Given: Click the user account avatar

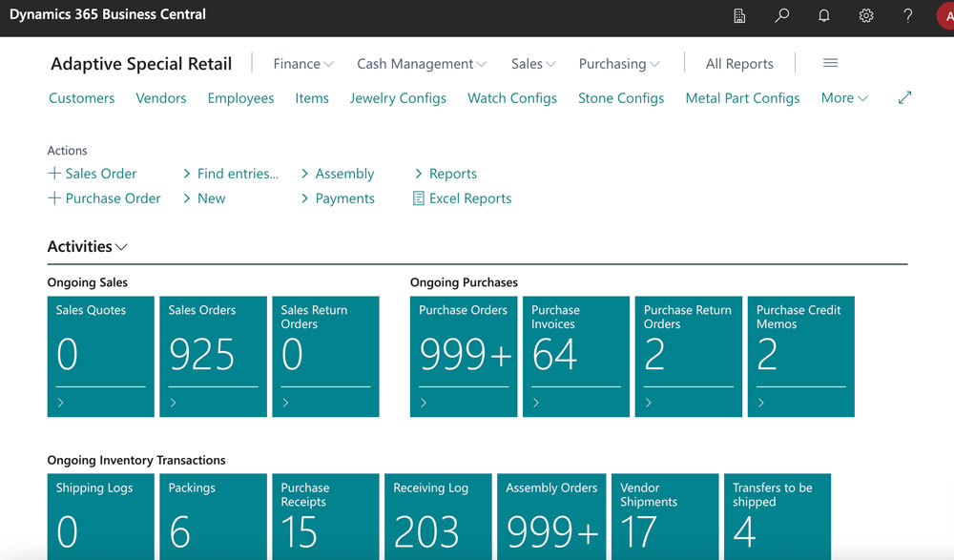Looking at the screenshot, I should [944, 15].
